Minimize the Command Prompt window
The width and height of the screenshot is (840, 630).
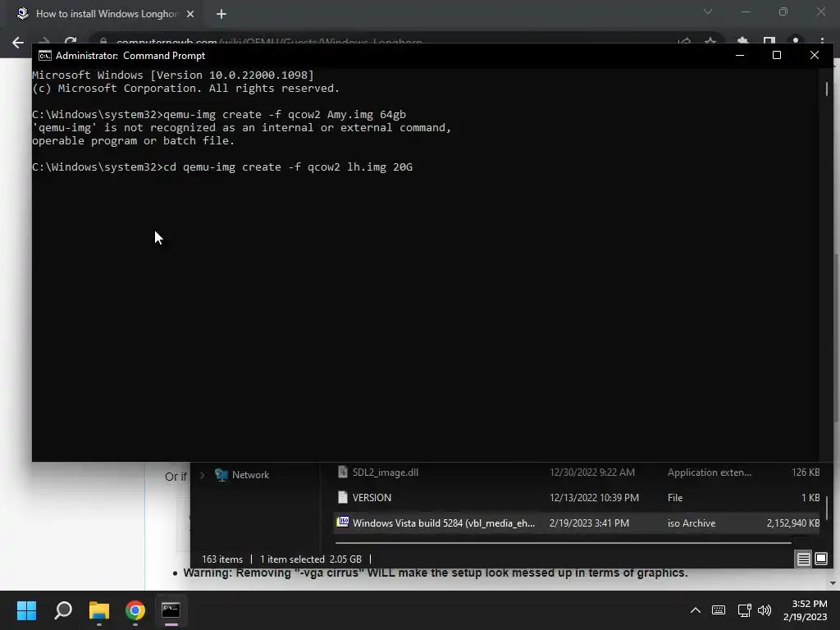coord(740,55)
